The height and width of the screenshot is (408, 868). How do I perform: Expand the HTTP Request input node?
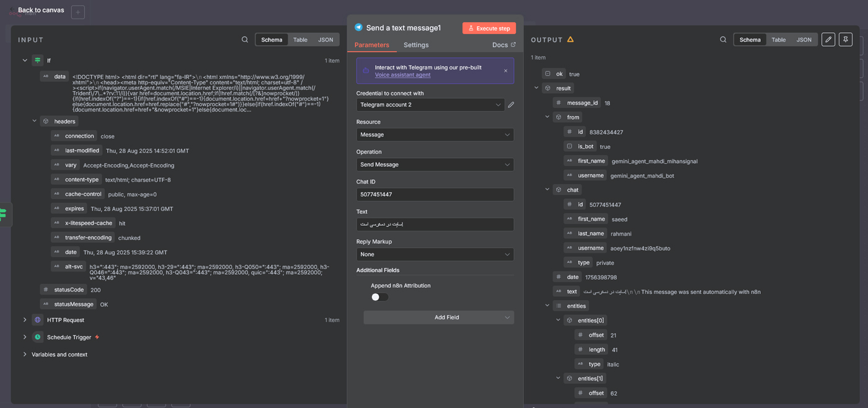pyautogui.click(x=25, y=320)
